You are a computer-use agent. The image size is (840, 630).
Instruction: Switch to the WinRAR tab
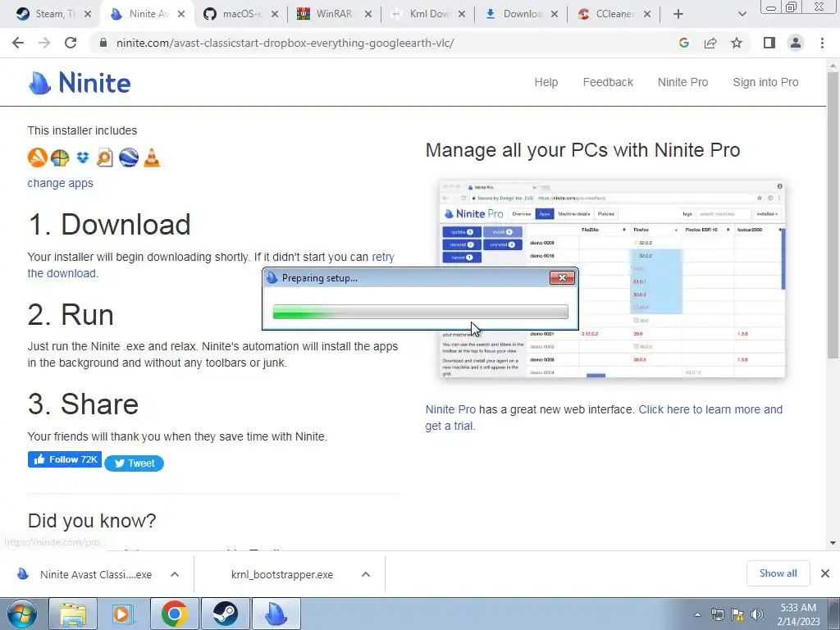click(x=335, y=14)
